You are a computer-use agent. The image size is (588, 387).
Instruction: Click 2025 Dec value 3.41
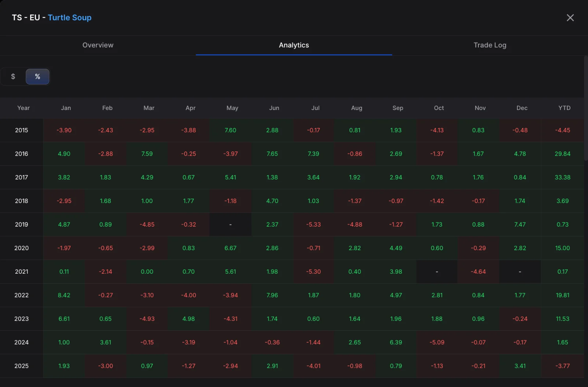tap(520, 366)
